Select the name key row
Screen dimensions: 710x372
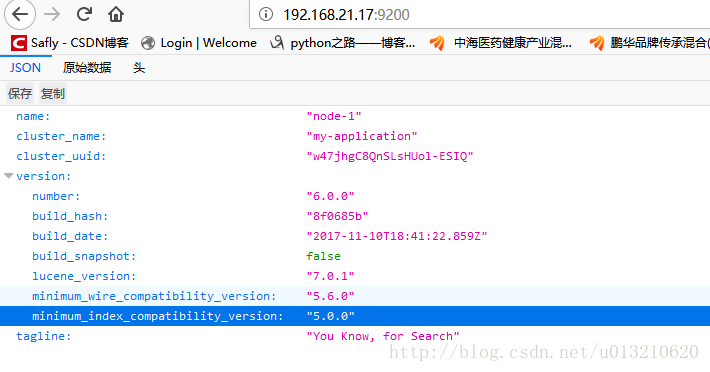pyautogui.click(x=33, y=116)
